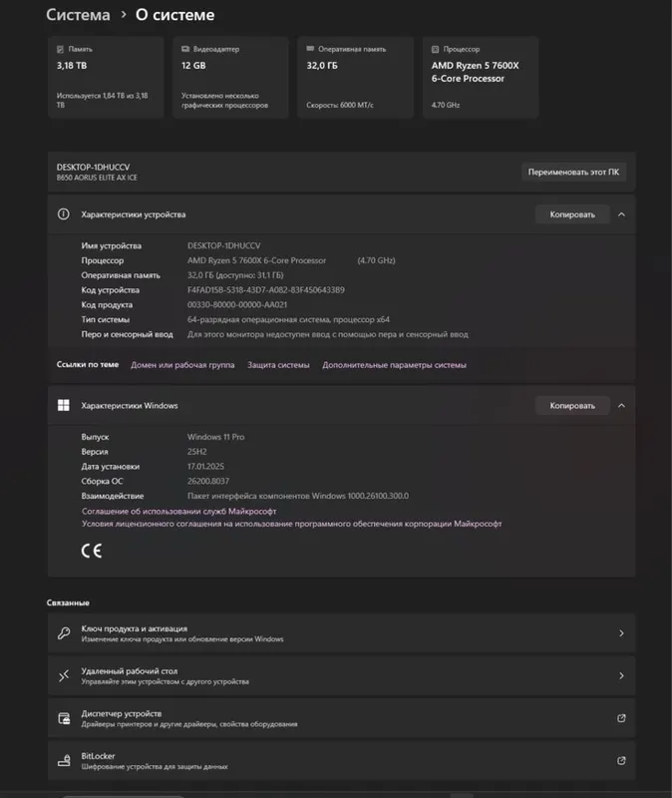Open the 3,18 ТВ storage card

click(x=106, y=78)
